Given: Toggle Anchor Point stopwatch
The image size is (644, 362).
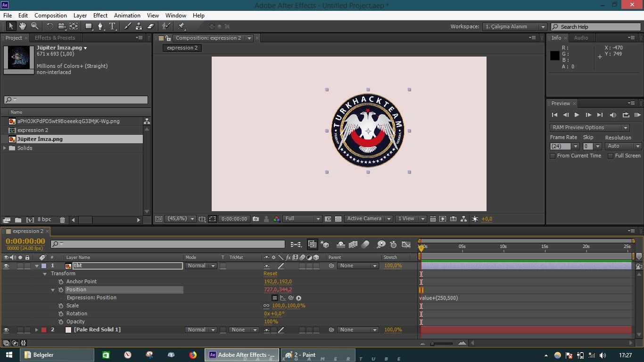Looking at the screenshot, I should 61,282.
